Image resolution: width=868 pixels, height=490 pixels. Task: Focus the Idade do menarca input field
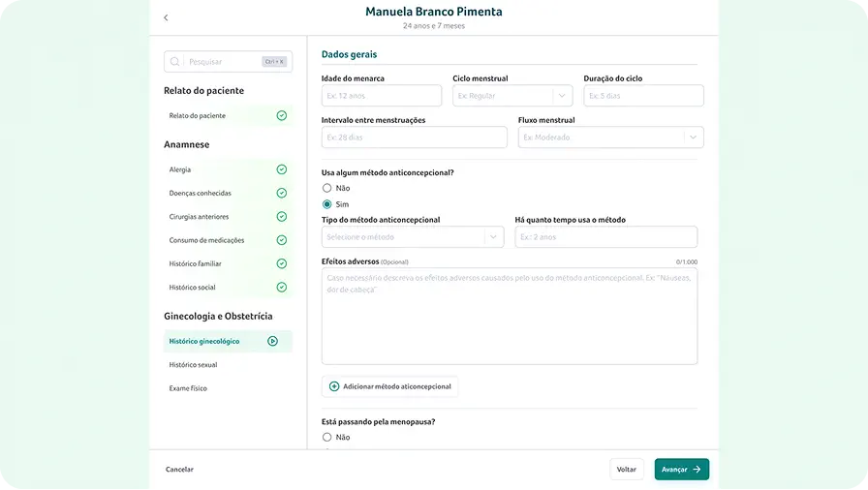381,96
